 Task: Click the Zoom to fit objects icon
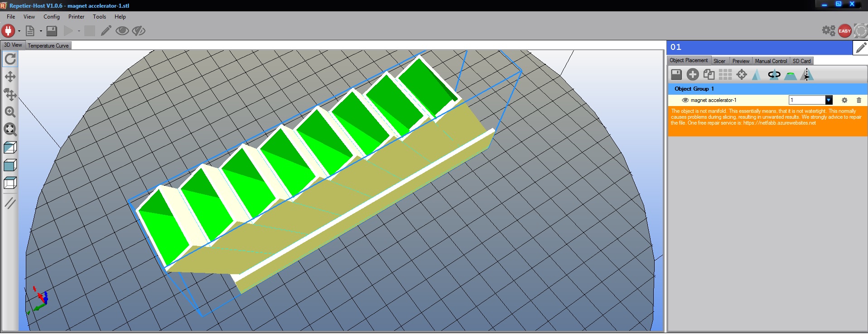pos(10,130)
